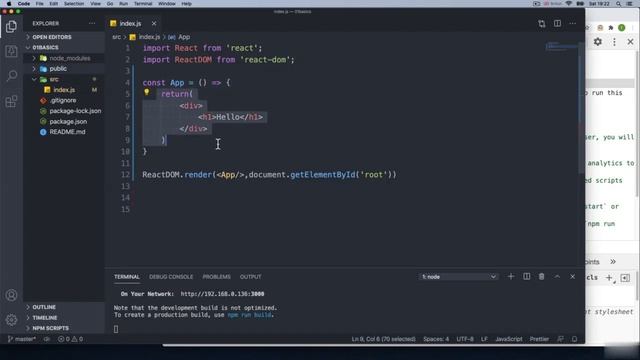
Task: Select the '1: node' terminal dropdown
Action: [x=458, y=277]
